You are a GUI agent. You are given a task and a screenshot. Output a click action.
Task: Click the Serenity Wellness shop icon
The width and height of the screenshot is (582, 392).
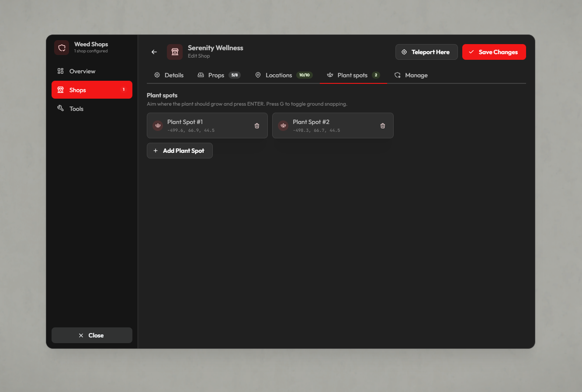[175, 52]
